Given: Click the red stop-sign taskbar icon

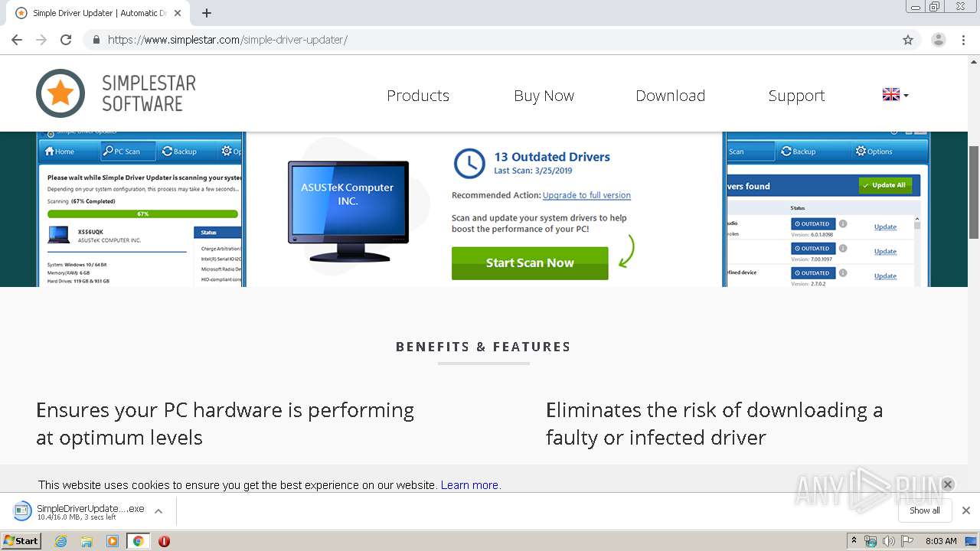Looking at the screenshot, I should pos(164,541).
